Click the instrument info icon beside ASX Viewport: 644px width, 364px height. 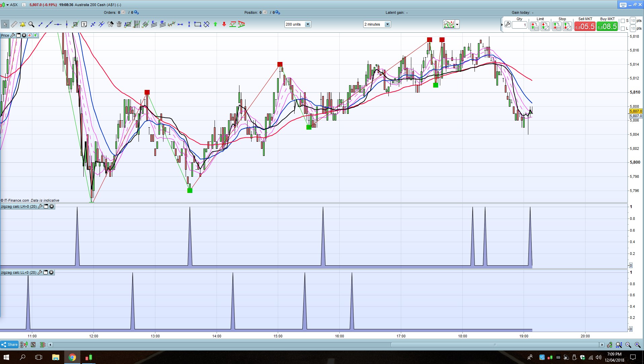click(24, 5)
